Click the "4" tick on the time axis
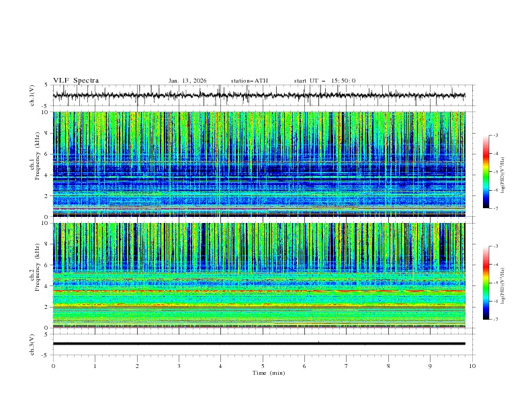This screenshot has height=411, width=532. (220, 366)
